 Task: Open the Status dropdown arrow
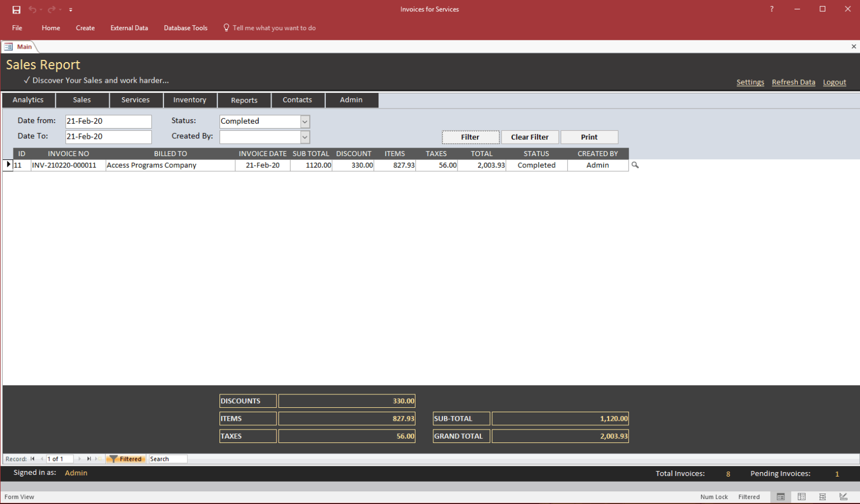305,121
